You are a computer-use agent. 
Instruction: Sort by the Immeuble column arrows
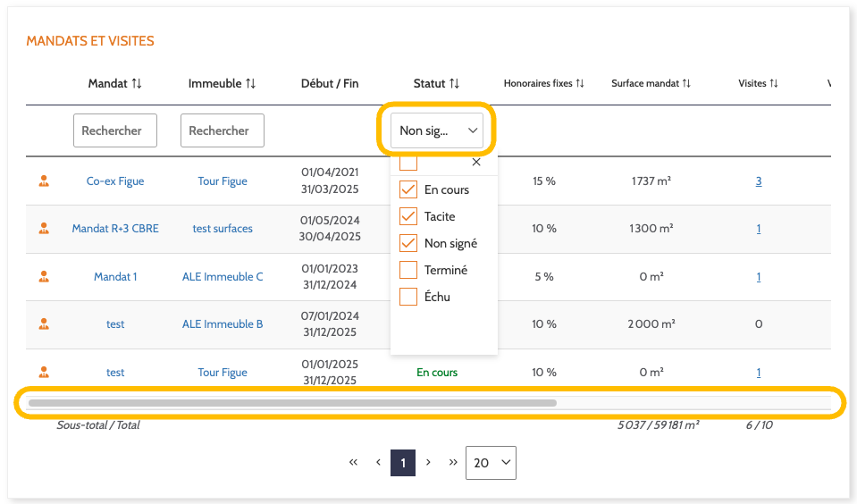251,83
